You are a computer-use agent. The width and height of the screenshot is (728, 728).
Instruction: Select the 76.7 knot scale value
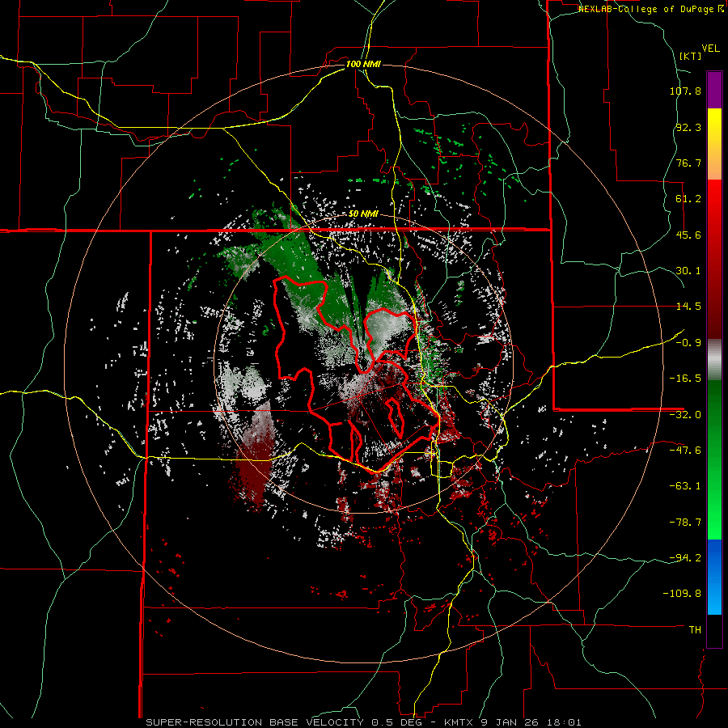(x=688, y=163)
